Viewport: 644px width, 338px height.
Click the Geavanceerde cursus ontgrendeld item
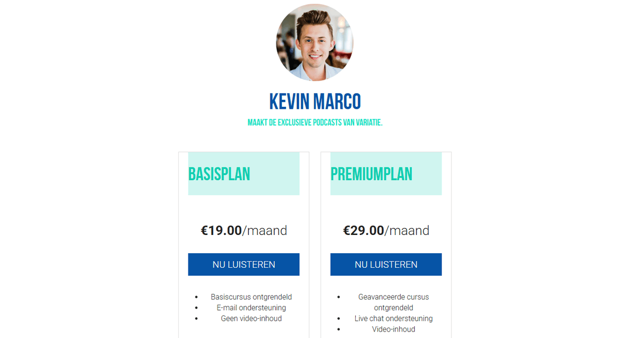393,302
